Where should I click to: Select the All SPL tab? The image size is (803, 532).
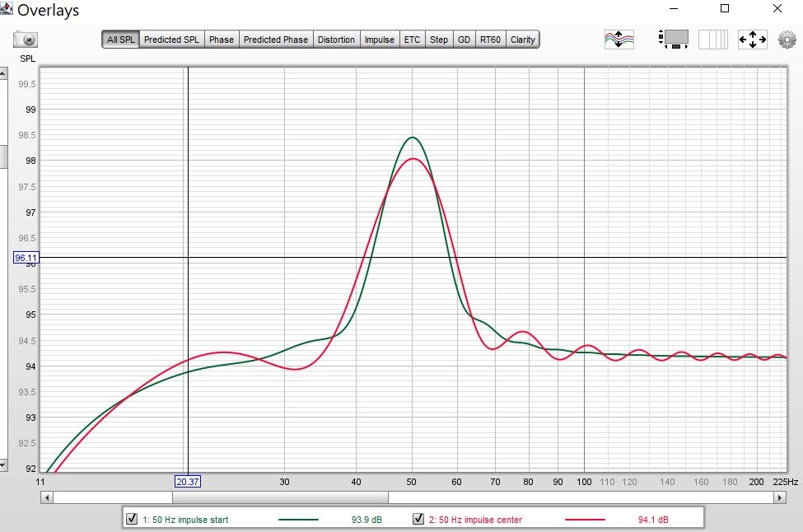click(x=121, y=40)
